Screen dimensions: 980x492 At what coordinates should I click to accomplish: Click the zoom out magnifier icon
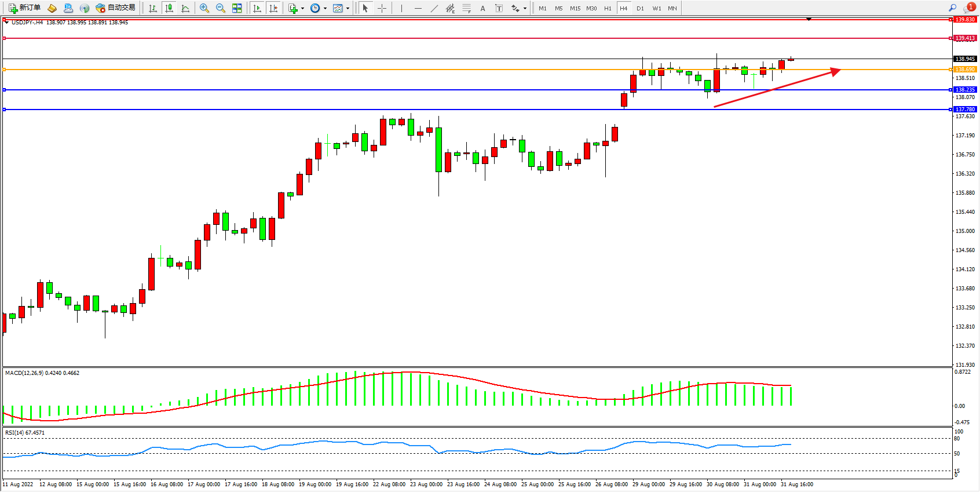(220, 8)
